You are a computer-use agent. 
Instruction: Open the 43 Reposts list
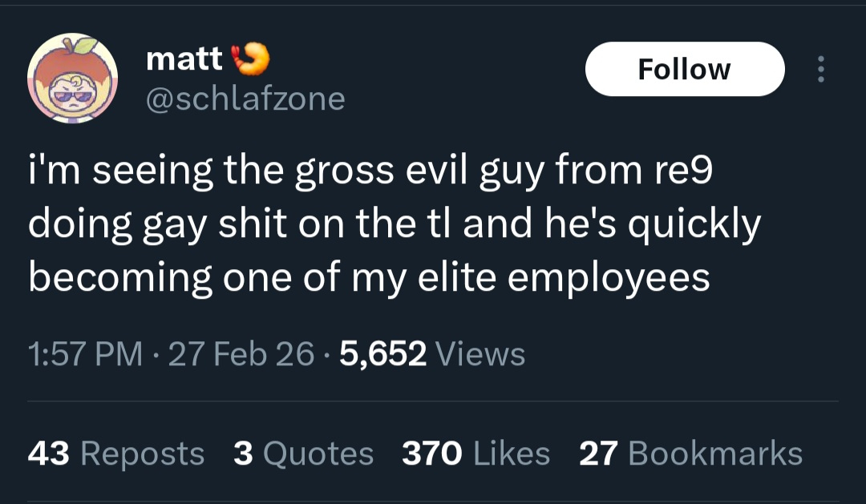point(116,454)
